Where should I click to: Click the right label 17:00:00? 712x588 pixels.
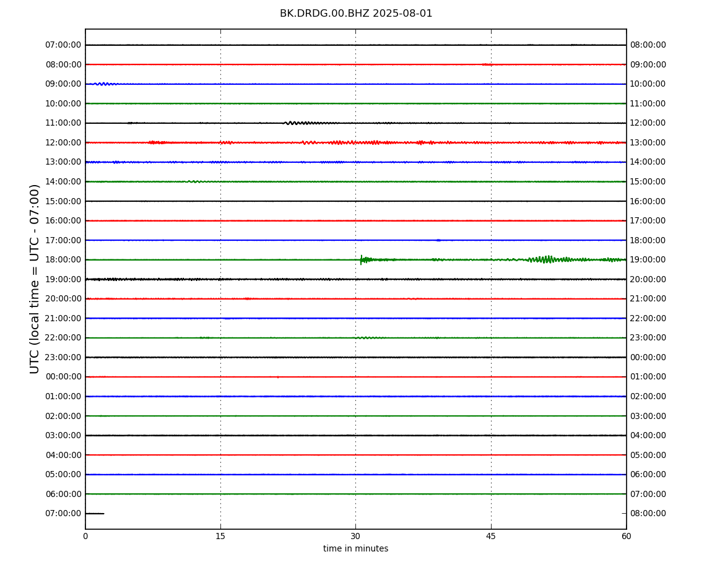click(648, 221)
